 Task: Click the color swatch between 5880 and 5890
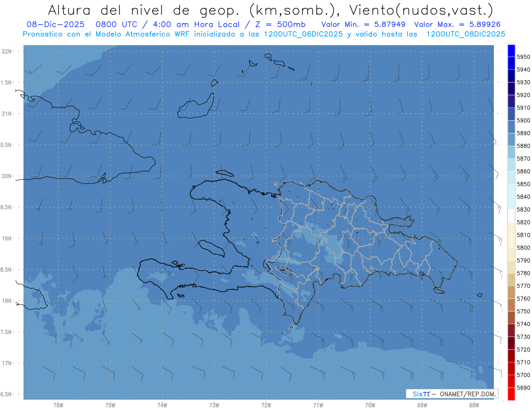click(x=511, y=139)
